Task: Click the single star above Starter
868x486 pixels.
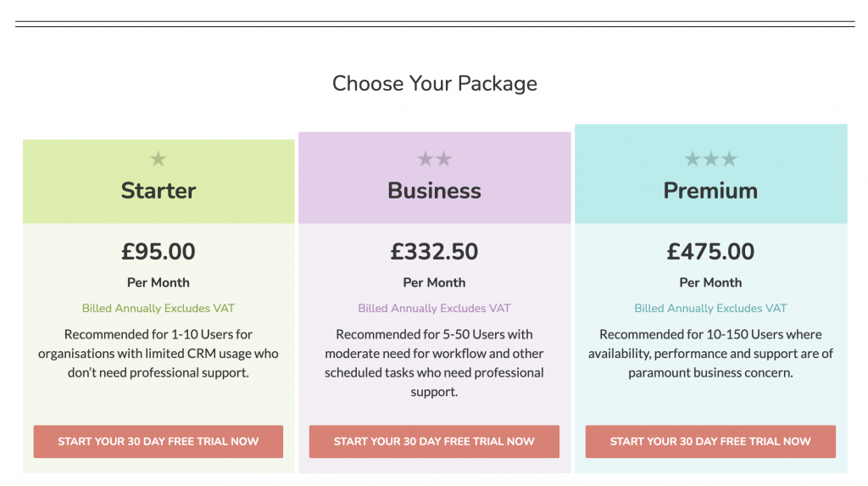Action: coord(159,159)
